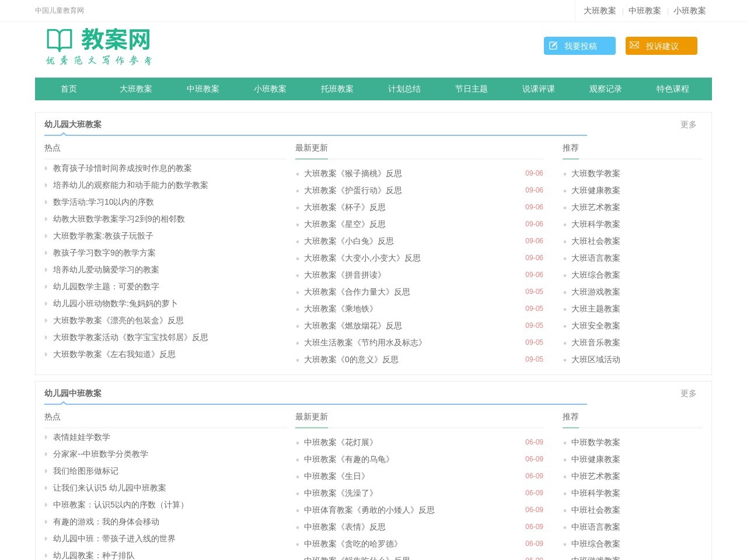Select 节日主题 in the navigation bar
747x560 pixels.
[x=471, y=89]
